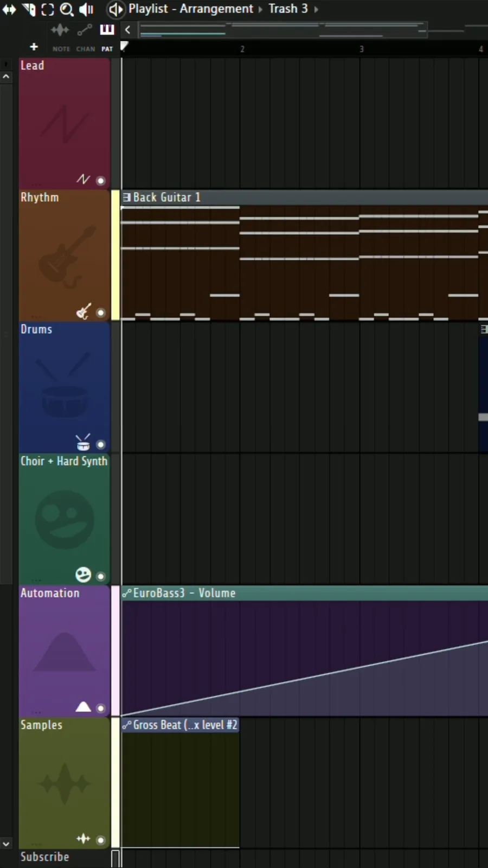Viewport: 488px width, 868px height.
Task: Select the Slip tool with double arrows
Action: [x=9, y=9]
